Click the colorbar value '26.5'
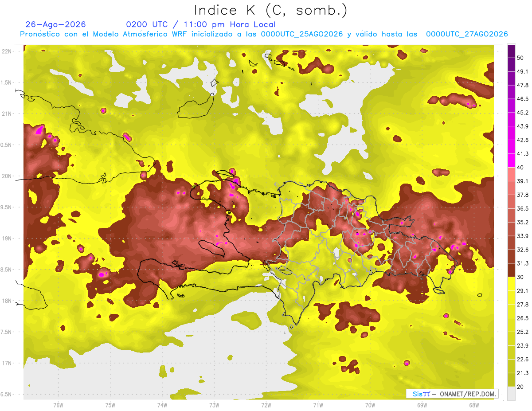 click(523, 318)
